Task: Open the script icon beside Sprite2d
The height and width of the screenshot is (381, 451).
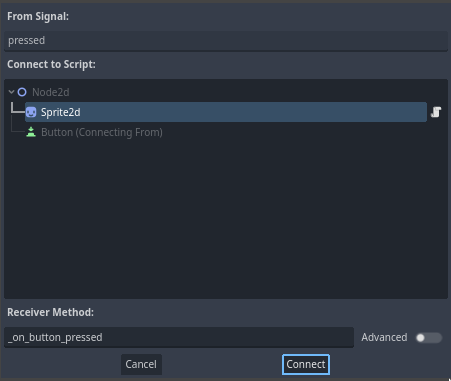Action: tap(436, 112)
